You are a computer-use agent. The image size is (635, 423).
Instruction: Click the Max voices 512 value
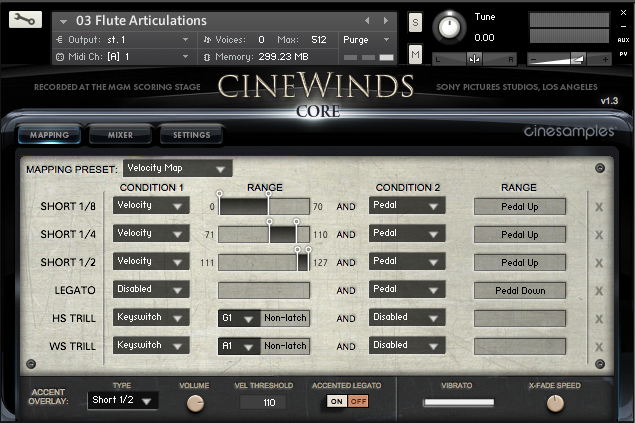[x=319, y=40]
